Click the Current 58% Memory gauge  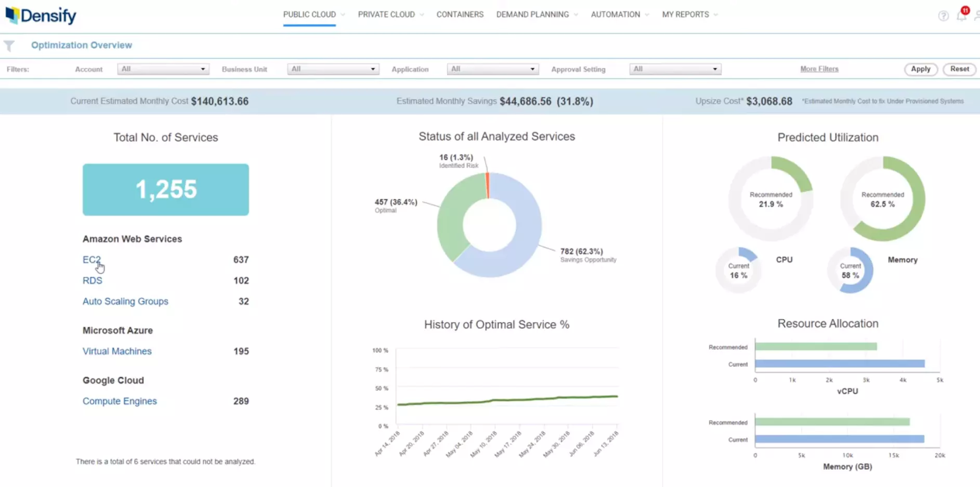850,270
